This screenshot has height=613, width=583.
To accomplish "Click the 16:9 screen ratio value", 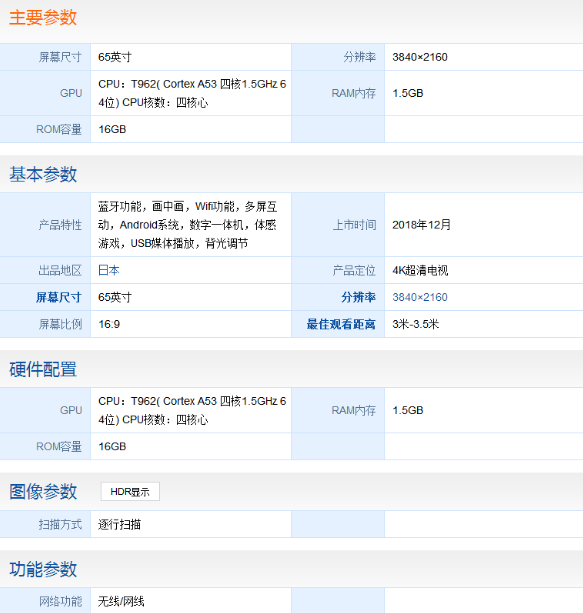I will click(109, 324).
